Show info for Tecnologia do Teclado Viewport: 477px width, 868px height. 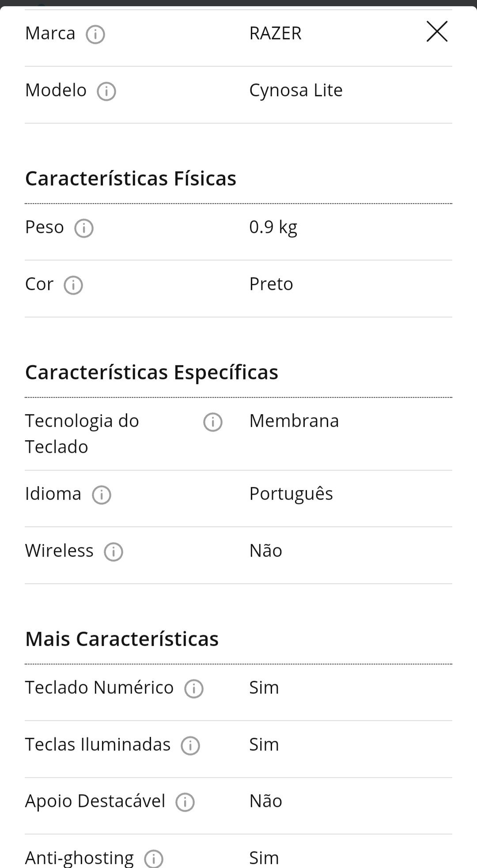(x=213, y=422)
